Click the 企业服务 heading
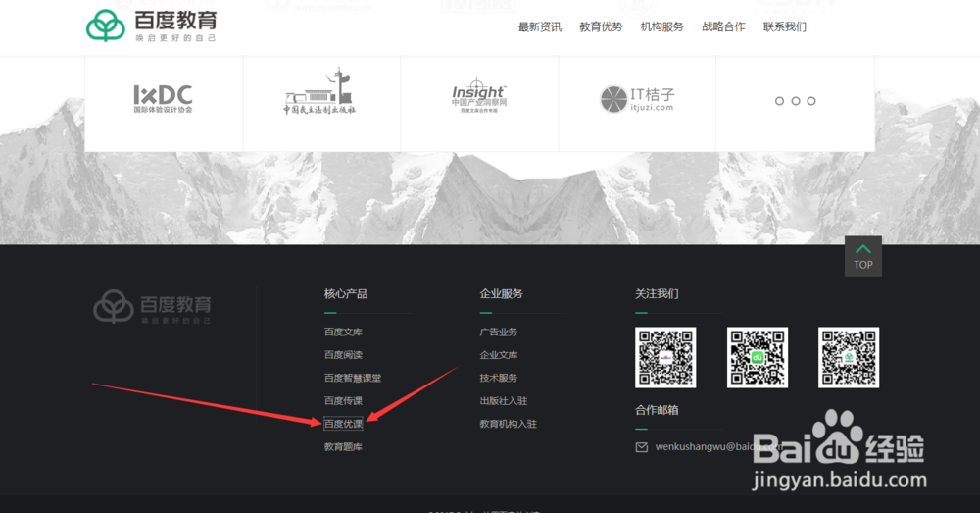This screenshot has width=980, height=513. click(501, 294)
